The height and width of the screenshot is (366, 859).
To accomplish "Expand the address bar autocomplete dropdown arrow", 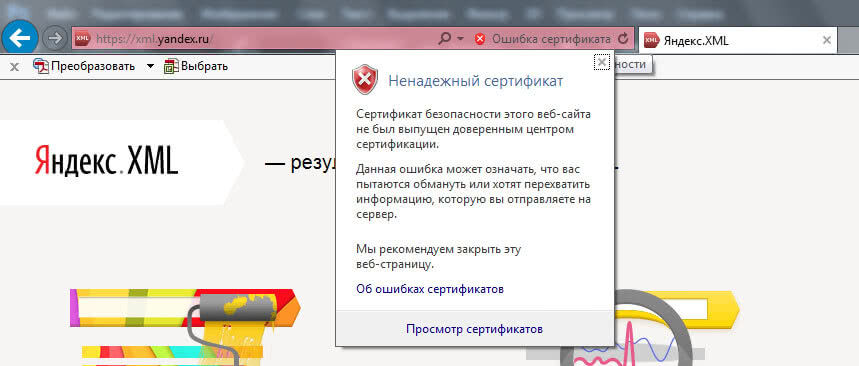I will [460, 39].
